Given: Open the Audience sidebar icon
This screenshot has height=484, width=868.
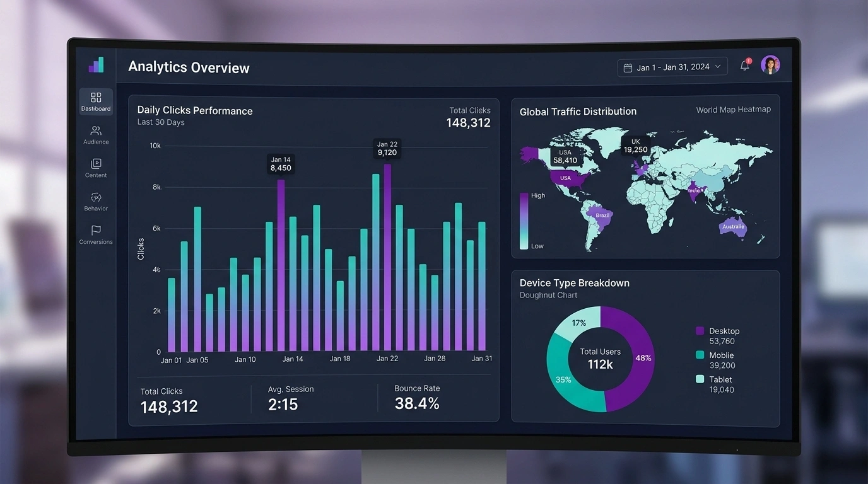Looking at the screenshot, I should [96, 131].
